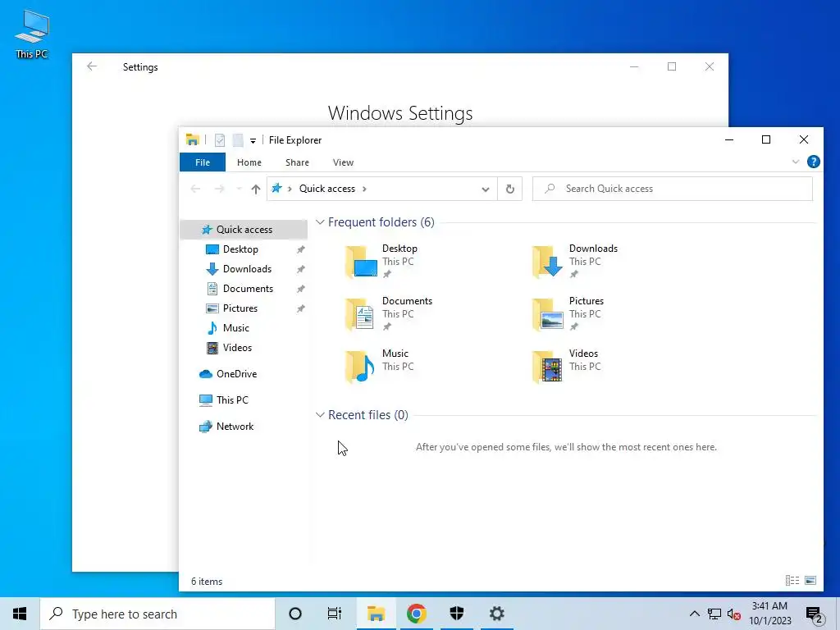
Task: Click New folder icon in Quick Access Toolbar
Action: 238,140
